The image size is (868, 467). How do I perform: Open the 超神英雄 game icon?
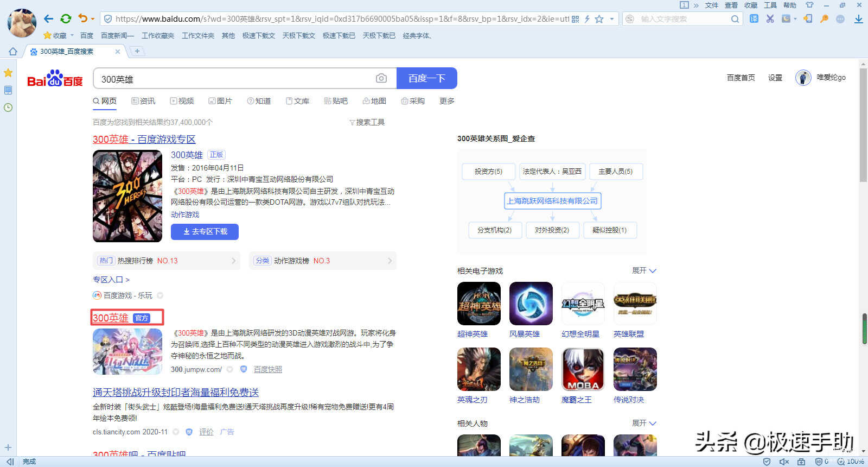[479, 304]
